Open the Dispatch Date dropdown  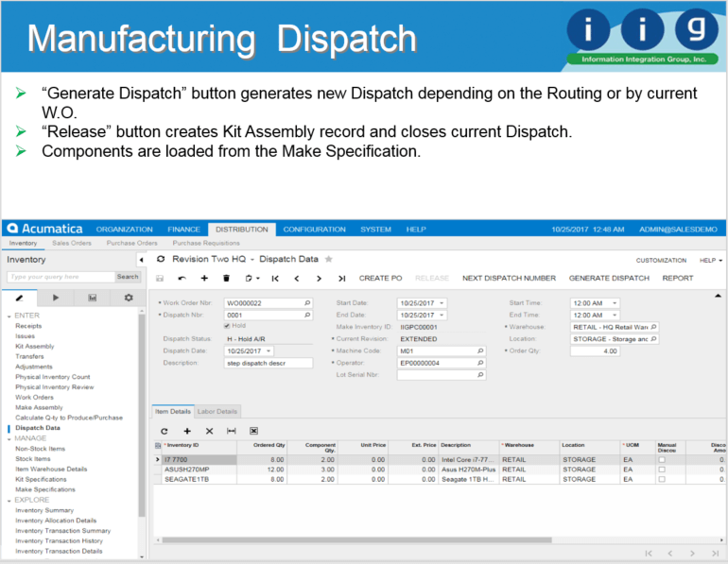click(x=269, y=351)
